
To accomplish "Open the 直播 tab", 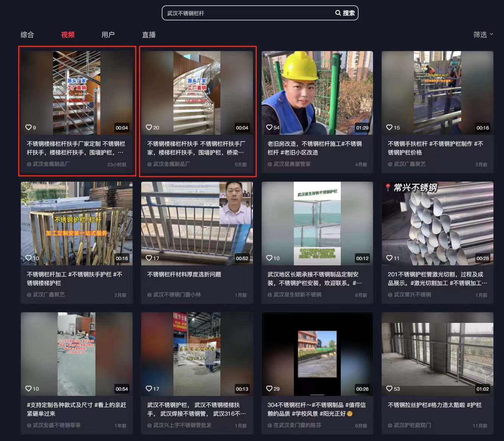I will [149, 35].
